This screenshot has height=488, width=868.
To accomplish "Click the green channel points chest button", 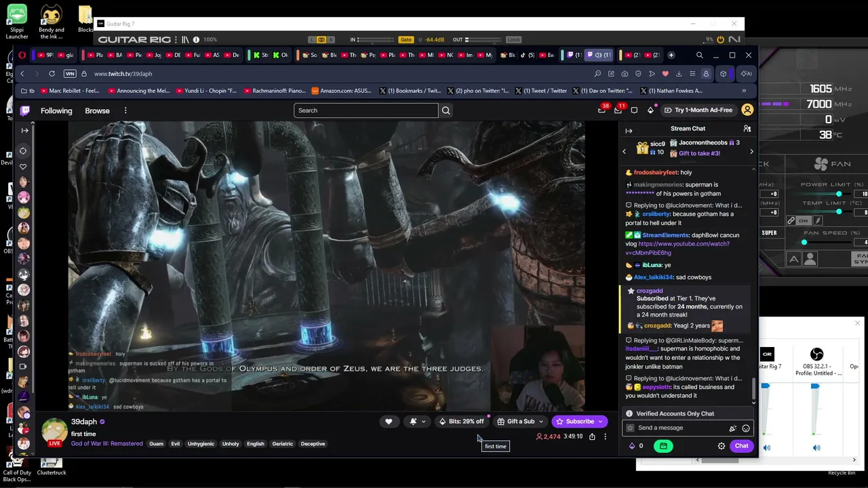I will point(663,446).
